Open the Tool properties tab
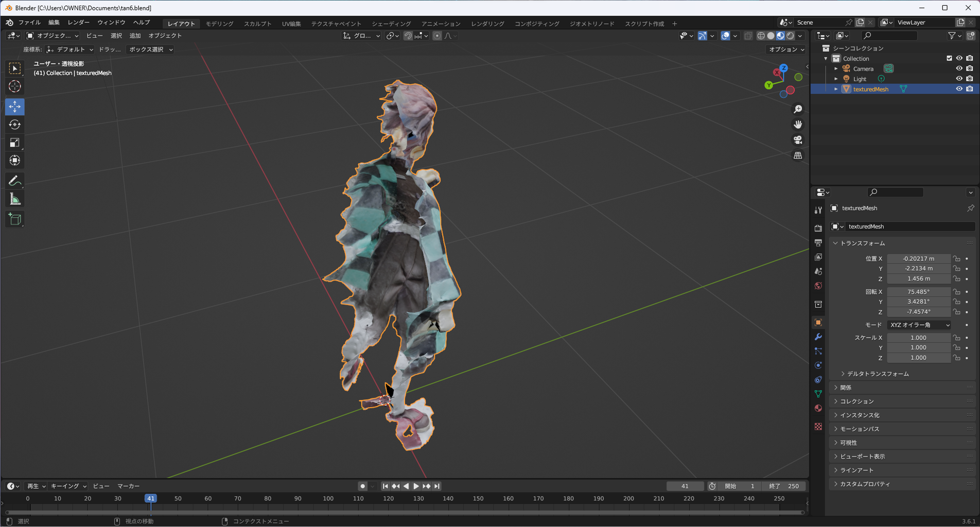Viewport: 980px width, 527px height. point(818,210)
